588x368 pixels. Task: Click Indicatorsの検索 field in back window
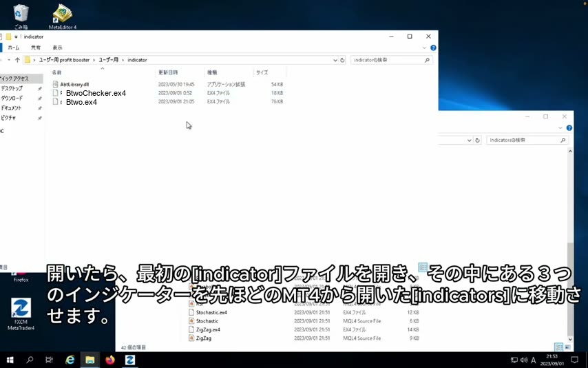[527, 140]
